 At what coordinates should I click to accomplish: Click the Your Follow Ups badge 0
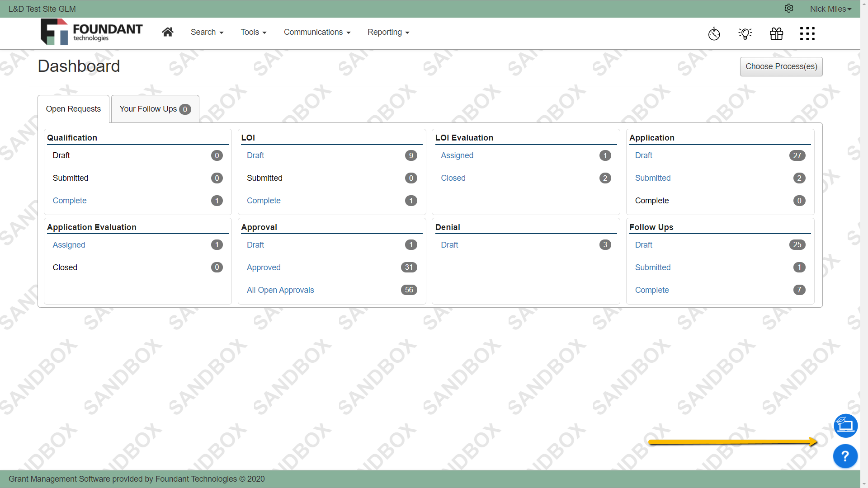[185, 109]
